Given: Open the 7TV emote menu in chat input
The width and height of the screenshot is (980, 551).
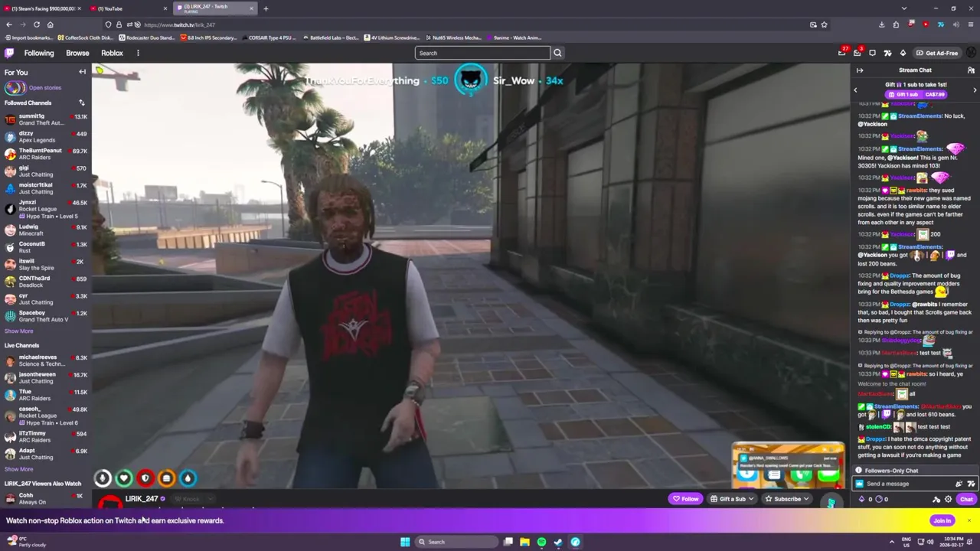Looking at the screenshot, I should (971, 484).
